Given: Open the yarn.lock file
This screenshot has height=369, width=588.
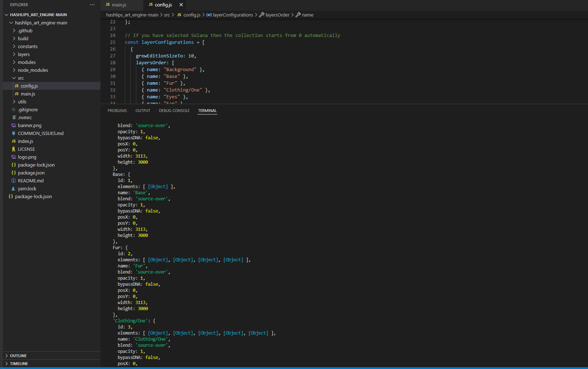Looking at the screenshot, I should click(52, 188).
